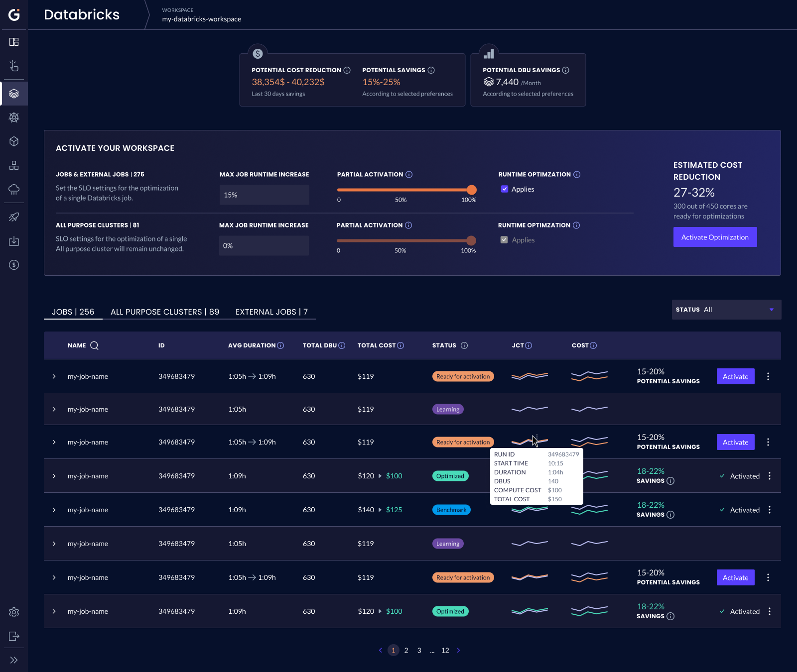
Task: Expand sidebar with double chevron icon
Action: [14, 660]
